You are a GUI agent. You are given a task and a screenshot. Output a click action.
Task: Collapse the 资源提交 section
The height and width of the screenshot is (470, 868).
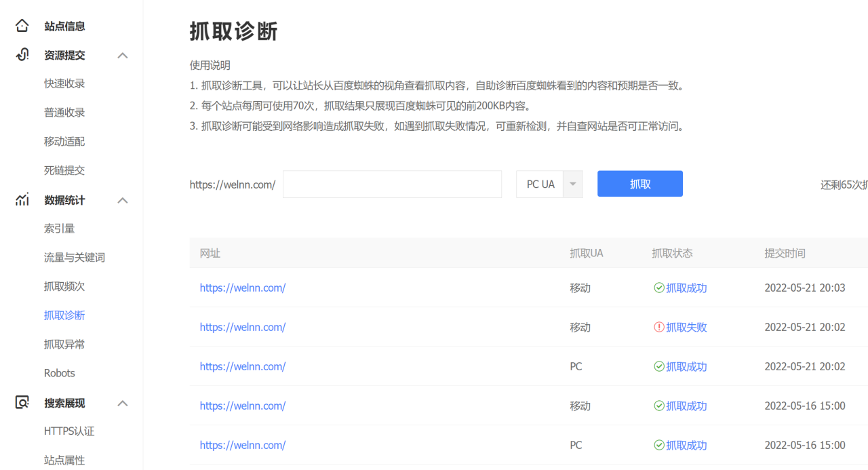coord(122,55)
